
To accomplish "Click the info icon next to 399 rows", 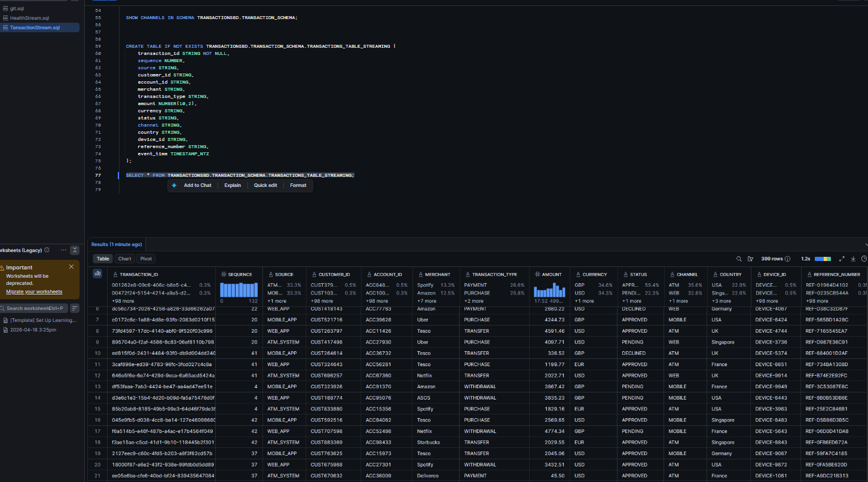I will [x=787, y=259].
